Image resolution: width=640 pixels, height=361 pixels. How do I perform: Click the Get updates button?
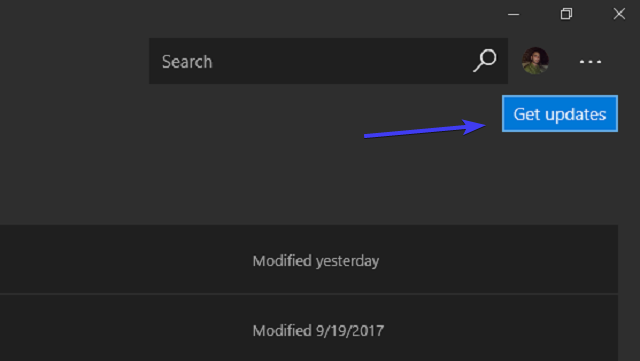pos(560,114)
